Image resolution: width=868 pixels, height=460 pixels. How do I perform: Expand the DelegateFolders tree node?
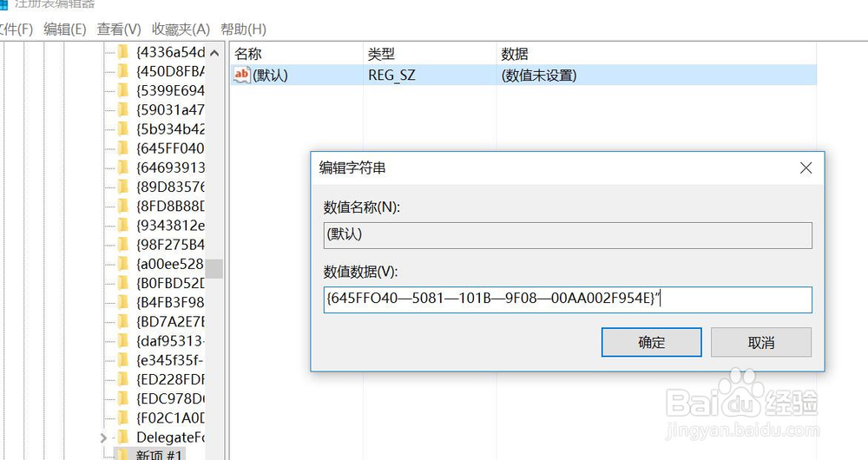point(103,437)
